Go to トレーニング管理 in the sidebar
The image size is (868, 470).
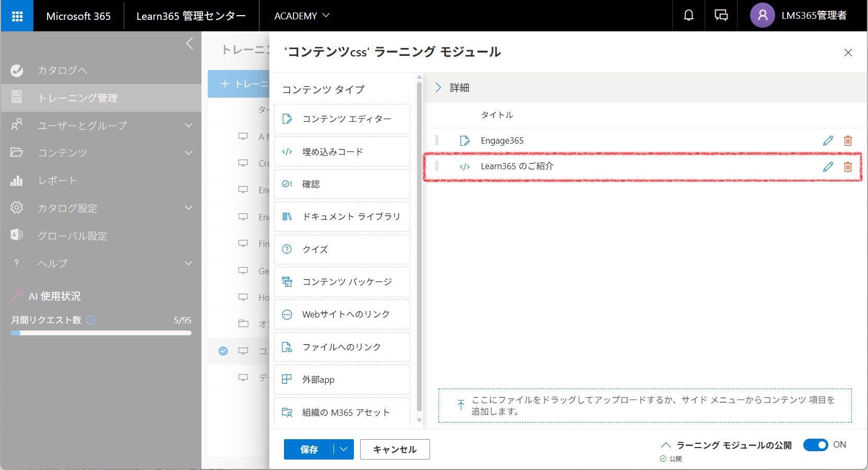pos(101,98)
